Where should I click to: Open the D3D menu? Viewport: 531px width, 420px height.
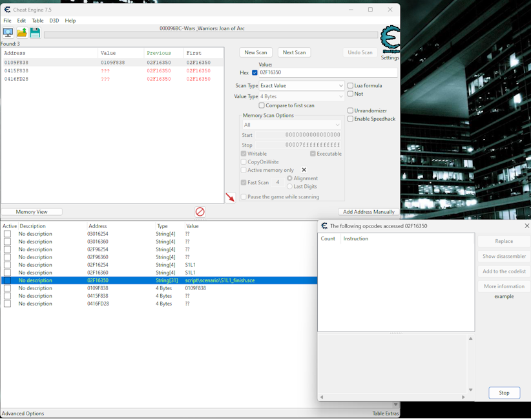pyautogui.click(x=54, y=21)
